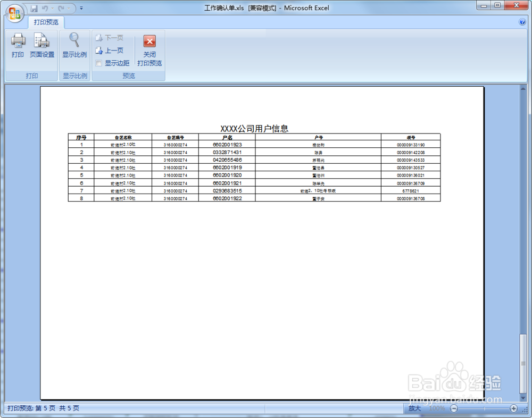Screen dimensions: 532x418
Task: Zoom out with minus button
Action: [454, 408]
